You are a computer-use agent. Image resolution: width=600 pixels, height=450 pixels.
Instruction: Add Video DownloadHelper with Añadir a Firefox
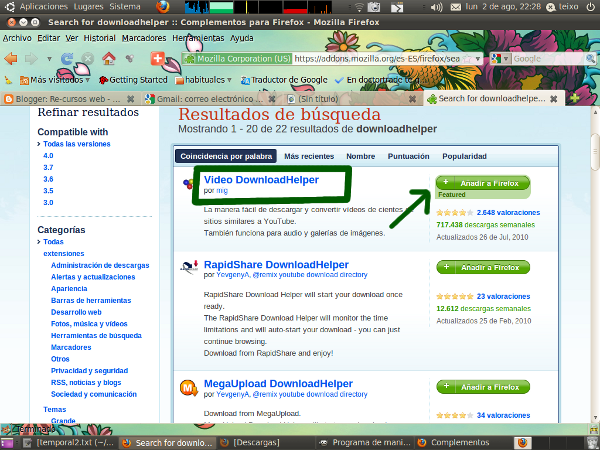click(x=483, y=183)
